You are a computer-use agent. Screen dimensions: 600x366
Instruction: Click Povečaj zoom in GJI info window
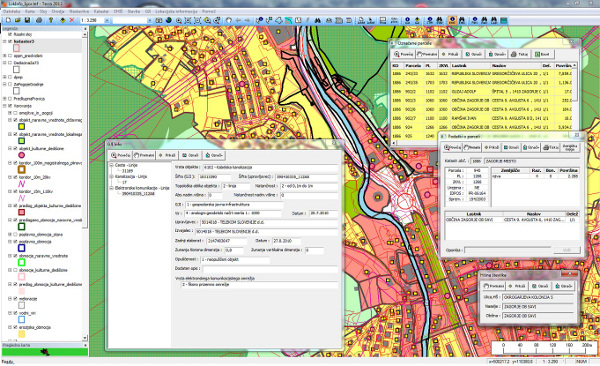click(x=121, y=155)
